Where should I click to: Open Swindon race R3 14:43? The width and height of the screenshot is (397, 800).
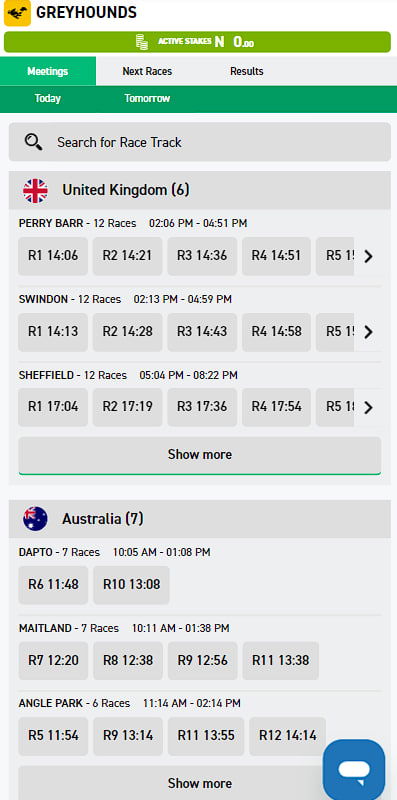pos(202,332)
